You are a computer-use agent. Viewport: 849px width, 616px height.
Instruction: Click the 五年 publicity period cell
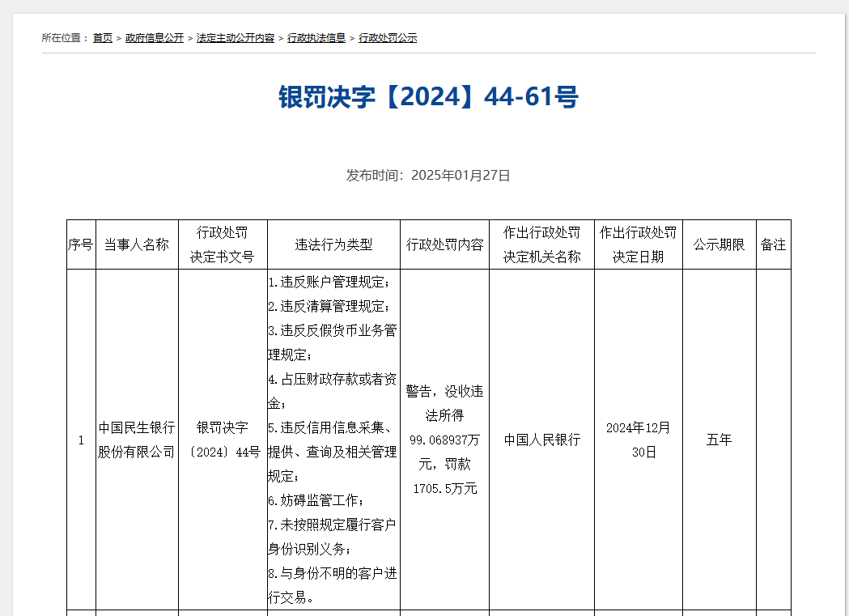(x=719, y=440)
